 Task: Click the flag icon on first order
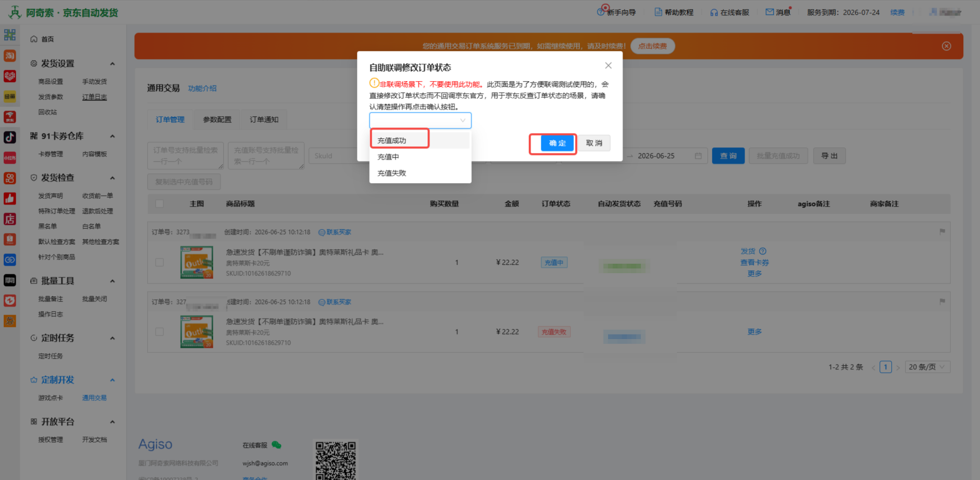(x=942, y=231)
